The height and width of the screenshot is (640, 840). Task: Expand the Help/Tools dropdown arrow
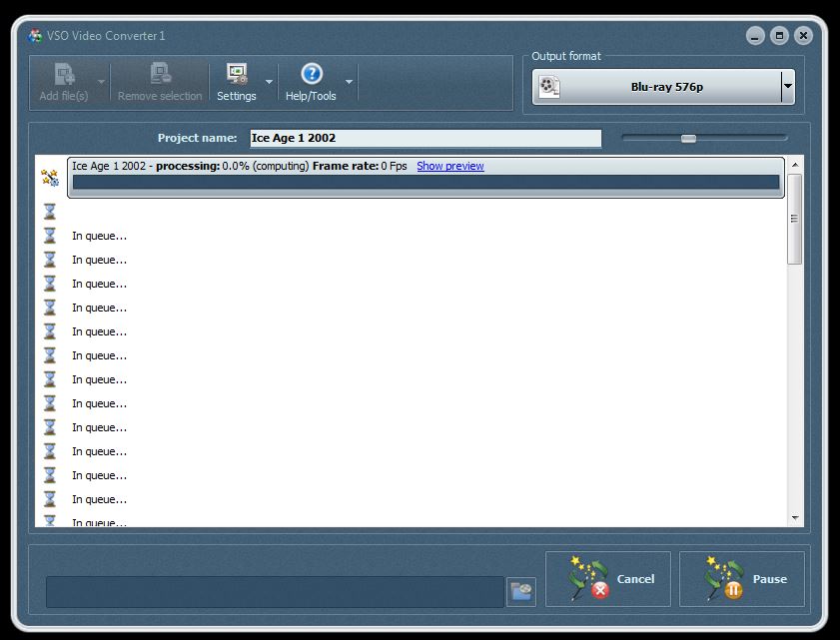point(349,82)
